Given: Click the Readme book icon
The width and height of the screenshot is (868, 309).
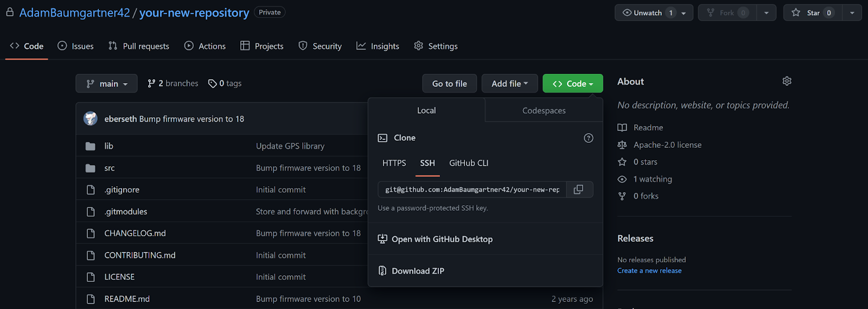Looking at the screenshot, I should coord(622,128).
